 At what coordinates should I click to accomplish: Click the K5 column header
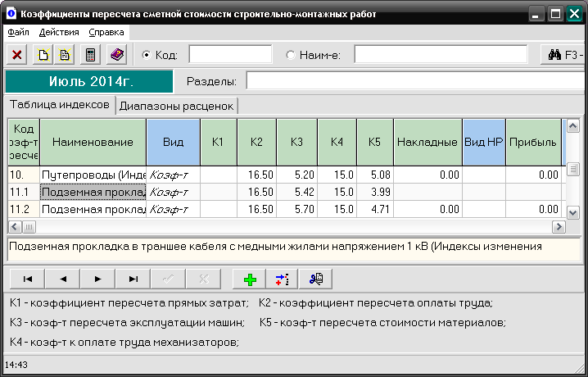click(x=374, y=142)
